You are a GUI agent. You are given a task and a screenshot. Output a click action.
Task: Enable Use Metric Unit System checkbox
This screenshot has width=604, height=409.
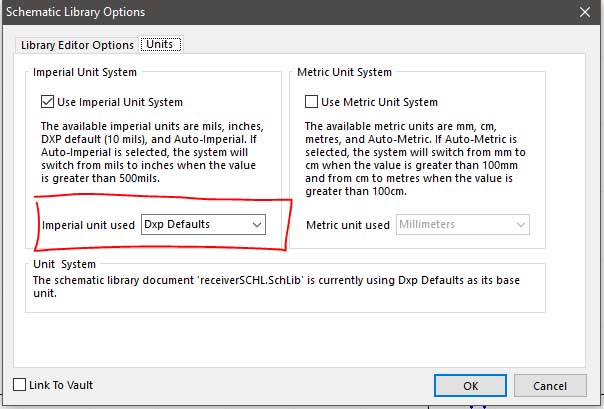(x=311, y=102)
